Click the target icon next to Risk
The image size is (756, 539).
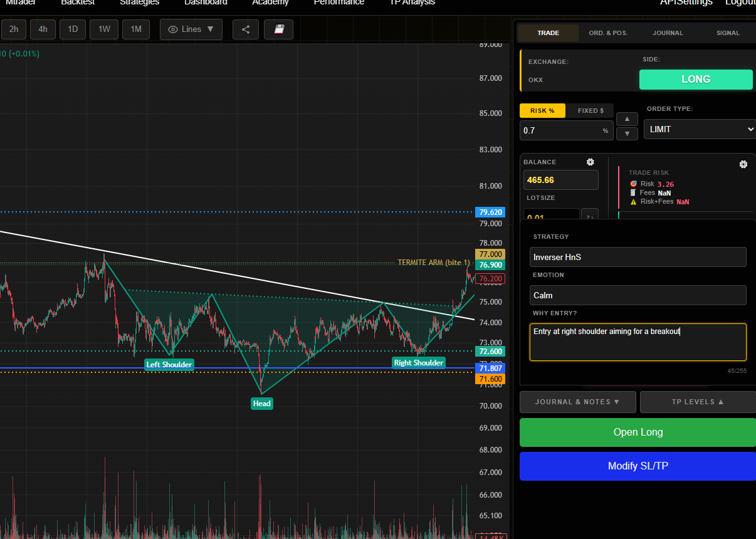[x=633, y=184]
